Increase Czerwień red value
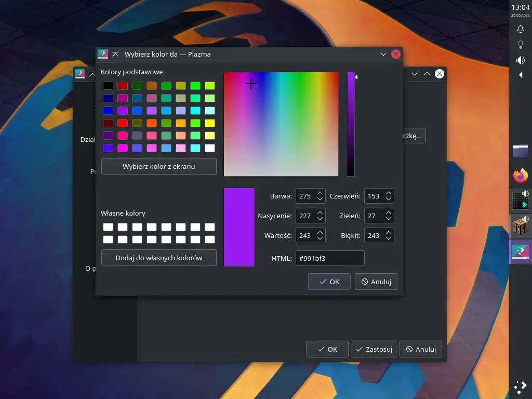 pyautogui.click(x=389, y=193)
